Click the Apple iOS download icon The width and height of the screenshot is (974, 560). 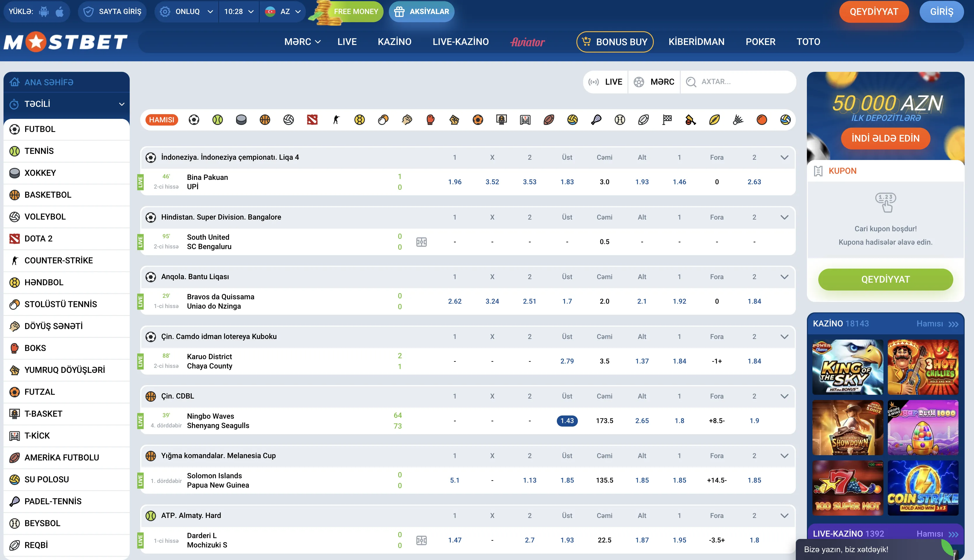coord(60,12)
